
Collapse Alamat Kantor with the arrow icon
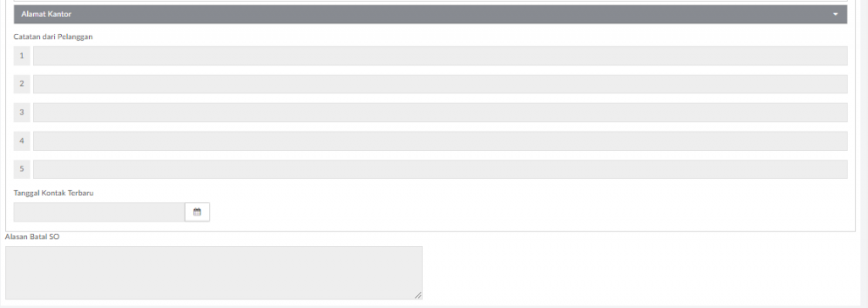pos(835,14)
